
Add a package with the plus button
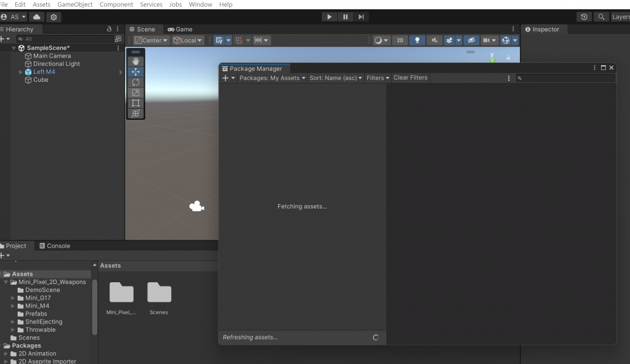(228, 78)
